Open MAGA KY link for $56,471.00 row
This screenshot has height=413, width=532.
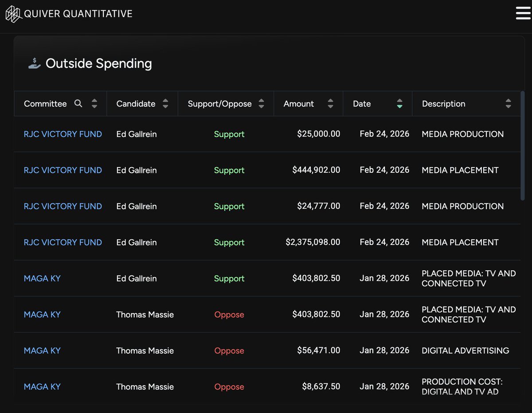[42, 351]
